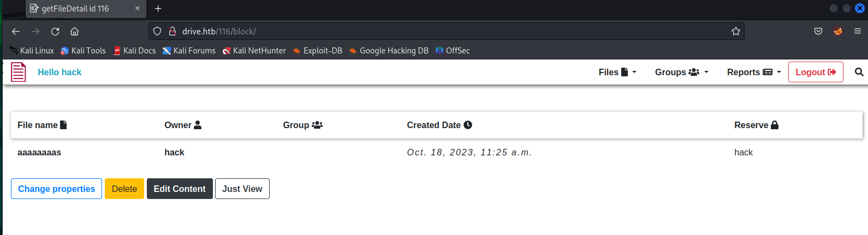Screen dimensions: 868x235
Task: Click the Pocket save icon in toolbar
Action: [818, 31]
